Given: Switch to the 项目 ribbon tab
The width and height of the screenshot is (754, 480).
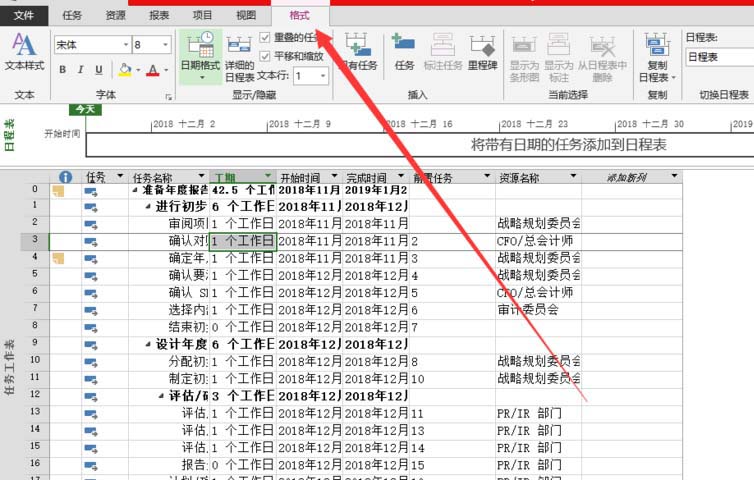Looking at the screenshot, I should coord(202,15).
